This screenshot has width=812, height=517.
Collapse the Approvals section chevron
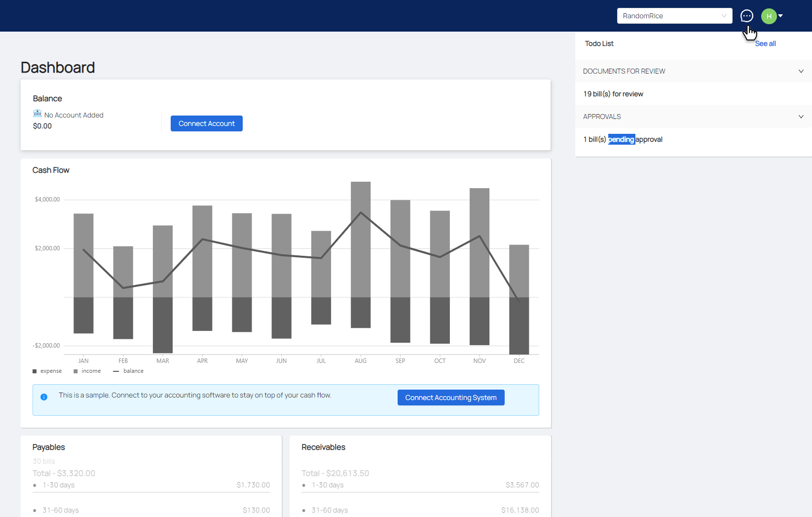[x=801, y=117]
